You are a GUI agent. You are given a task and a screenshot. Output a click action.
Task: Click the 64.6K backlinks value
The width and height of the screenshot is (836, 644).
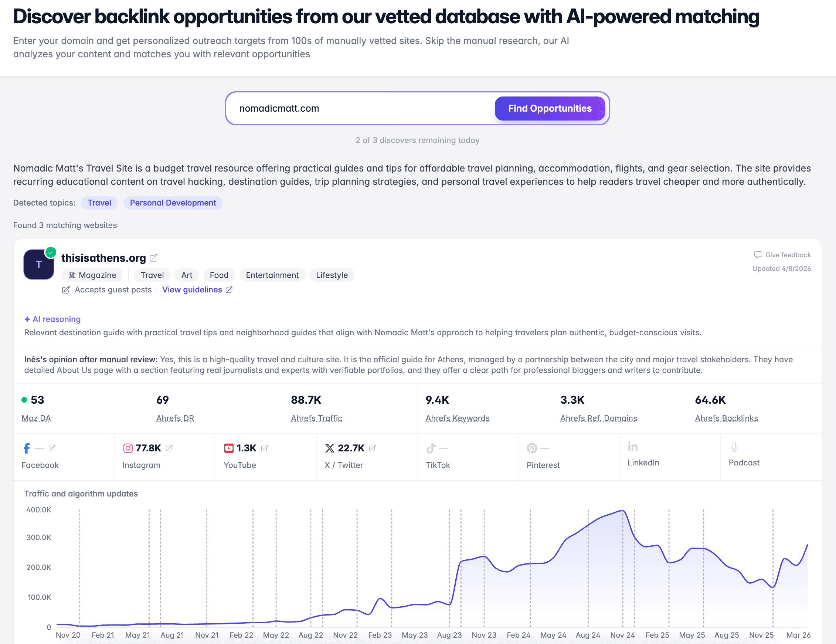point(710,400)
